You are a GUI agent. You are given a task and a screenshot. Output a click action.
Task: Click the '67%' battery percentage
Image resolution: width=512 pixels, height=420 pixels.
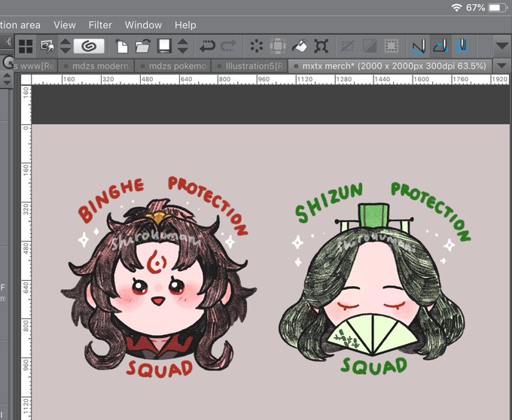[x=475, y=8]
